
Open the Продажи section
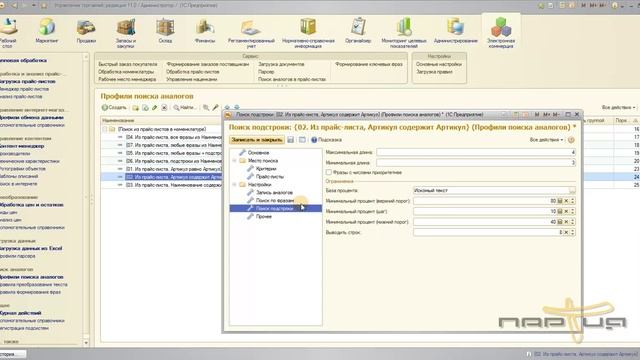(x=86, y=31)
